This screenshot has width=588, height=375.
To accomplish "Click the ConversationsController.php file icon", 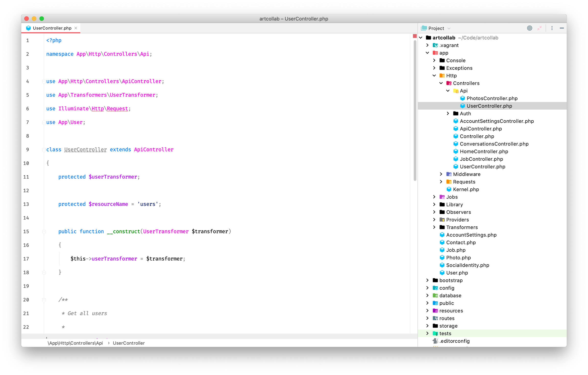I will [x=456, y=144].
